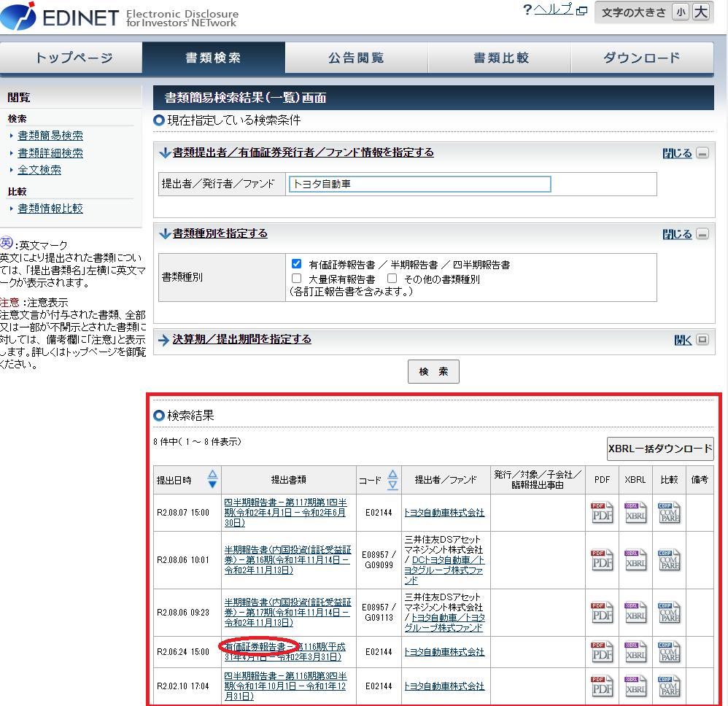Open the 半期報告書 第17期 document link
Image resolution: width=728 pixels, height=706 pixels.
point(288,612)
